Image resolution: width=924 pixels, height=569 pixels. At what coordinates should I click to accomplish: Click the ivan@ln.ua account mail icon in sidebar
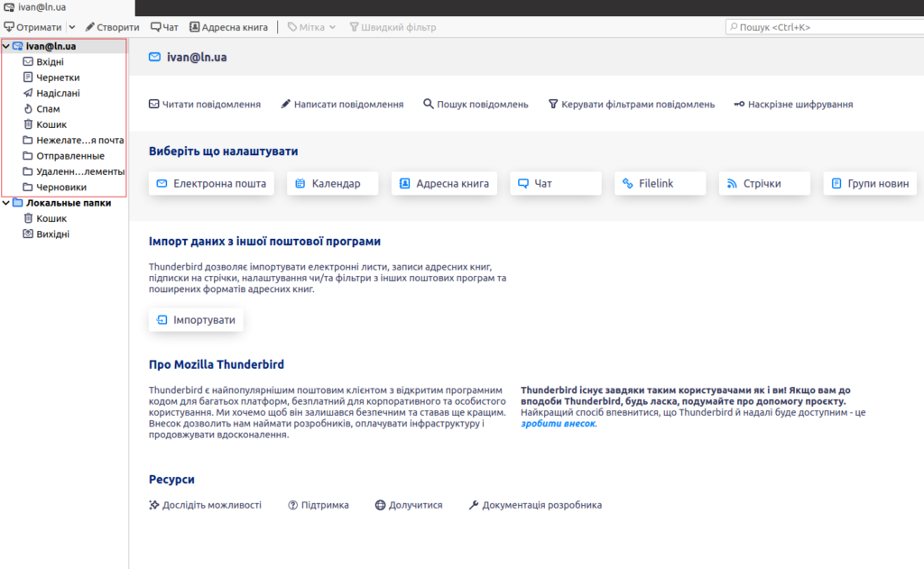pyautogui.click(x=18, y=46)
